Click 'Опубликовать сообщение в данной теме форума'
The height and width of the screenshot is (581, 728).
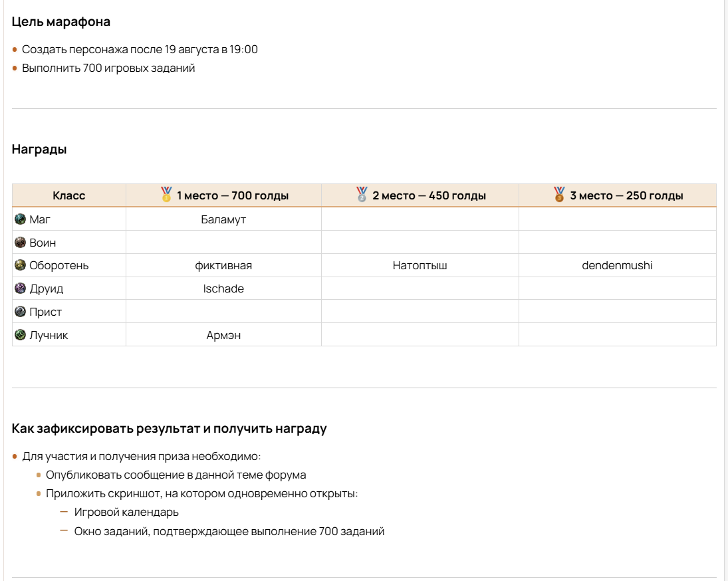point(176,475)
